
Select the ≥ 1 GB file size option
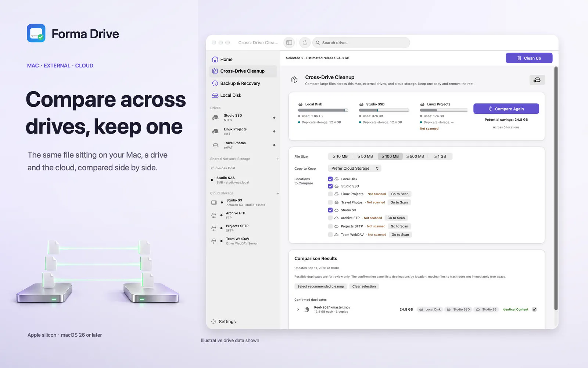pyautogui.click(x=440, y=156)
